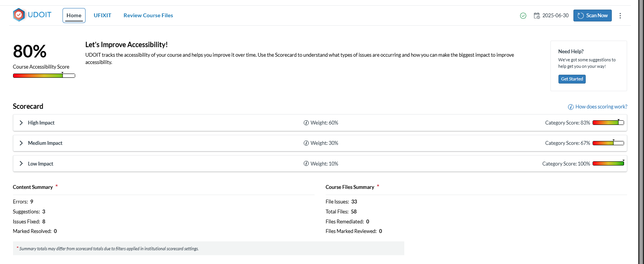The height and width of the screenshot is (264, 644).
Task: Open the How does scoring work link
Action: [x=601, y=107]
